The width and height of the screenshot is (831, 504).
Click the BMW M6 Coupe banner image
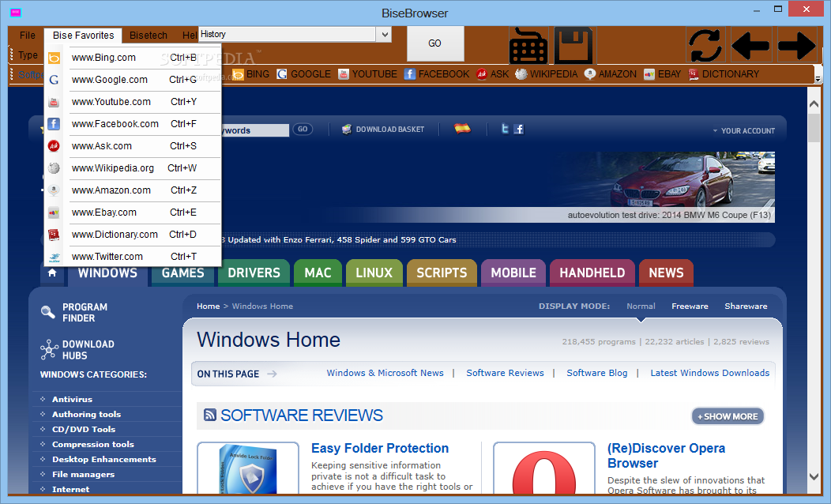click(661, 186)
